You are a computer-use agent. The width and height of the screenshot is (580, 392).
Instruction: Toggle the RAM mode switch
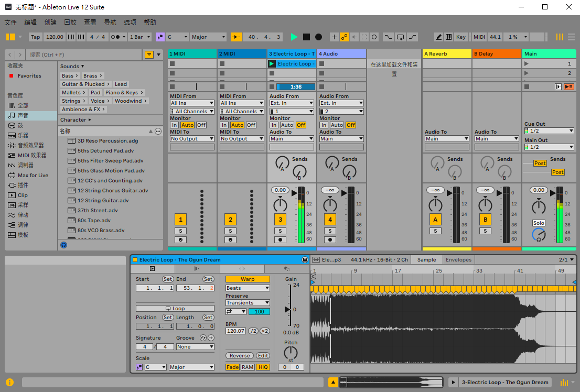point(248,367)
